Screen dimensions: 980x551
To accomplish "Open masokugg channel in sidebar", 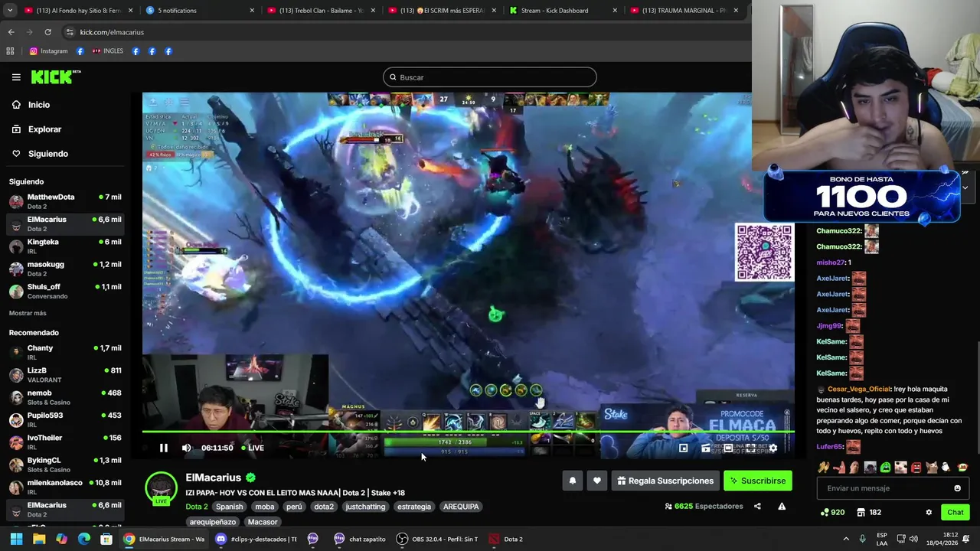I will point(64,269).
